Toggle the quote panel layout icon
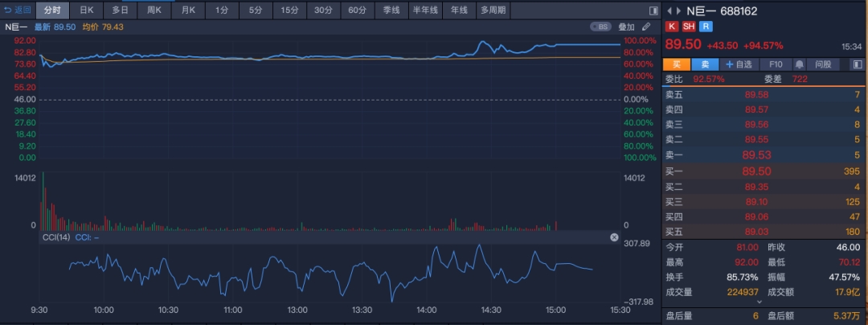Image resolution: width=868 pixels, height=325 pixels. 858,65
